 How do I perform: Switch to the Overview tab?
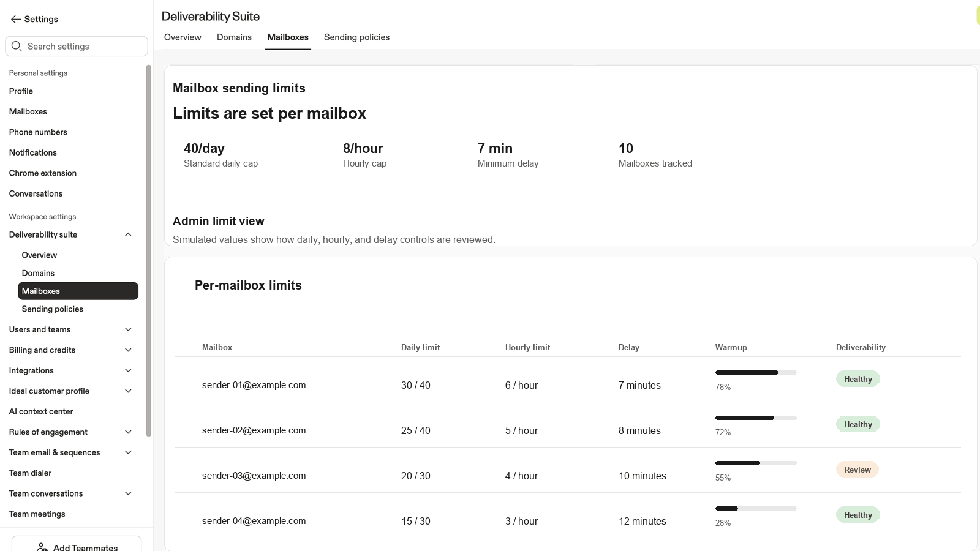[x=183, y=37]
